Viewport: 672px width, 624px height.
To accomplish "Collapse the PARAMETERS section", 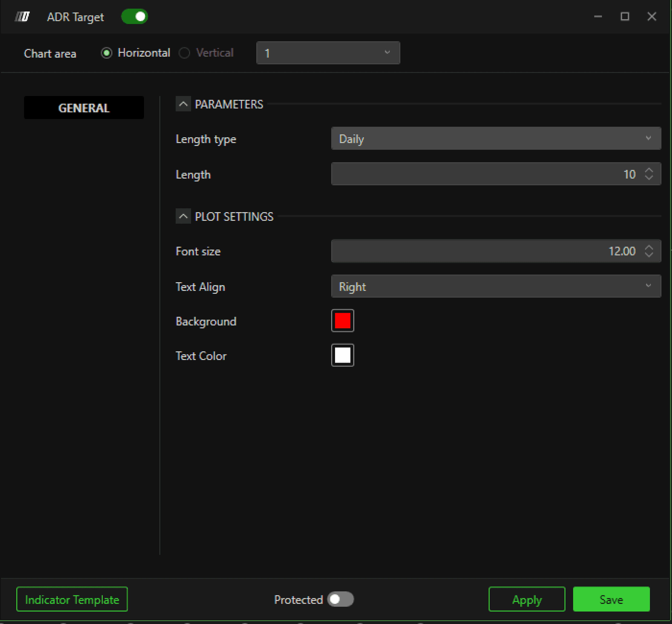I will click(x=183, y=104).
